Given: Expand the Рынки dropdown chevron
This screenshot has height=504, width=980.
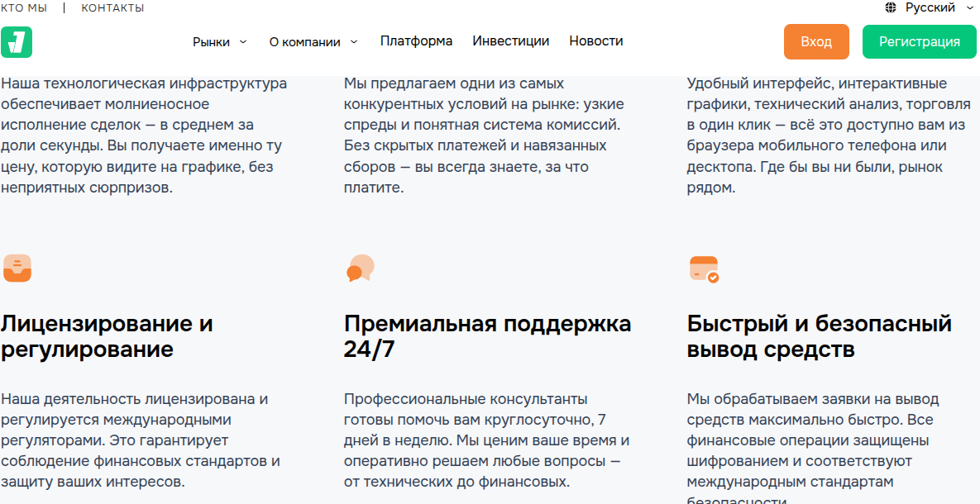Looking at the screenshot, I should pos(243,42).
